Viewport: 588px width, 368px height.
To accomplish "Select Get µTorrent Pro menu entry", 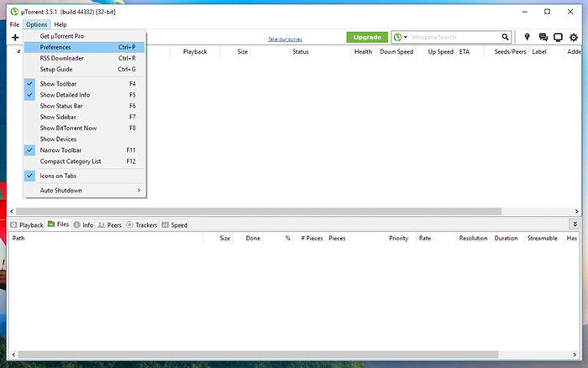I will tap(84, 36).
